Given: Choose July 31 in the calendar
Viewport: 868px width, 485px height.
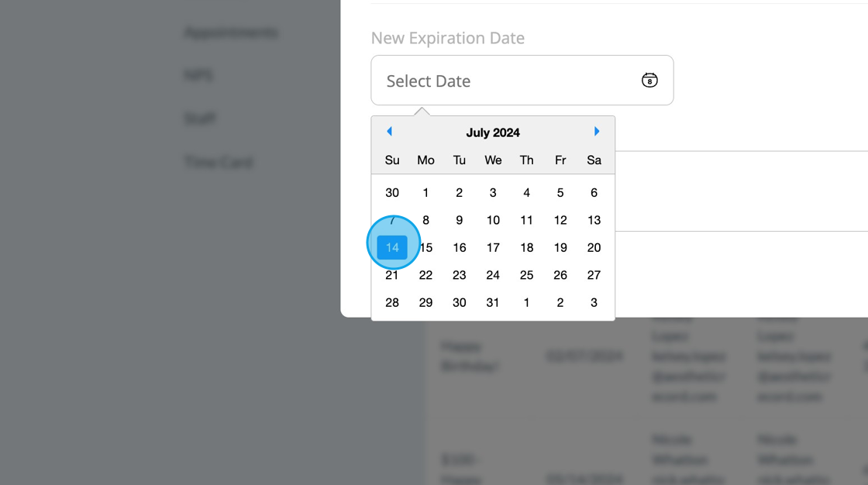Looking at the screenshot, I should coord(493,303).
